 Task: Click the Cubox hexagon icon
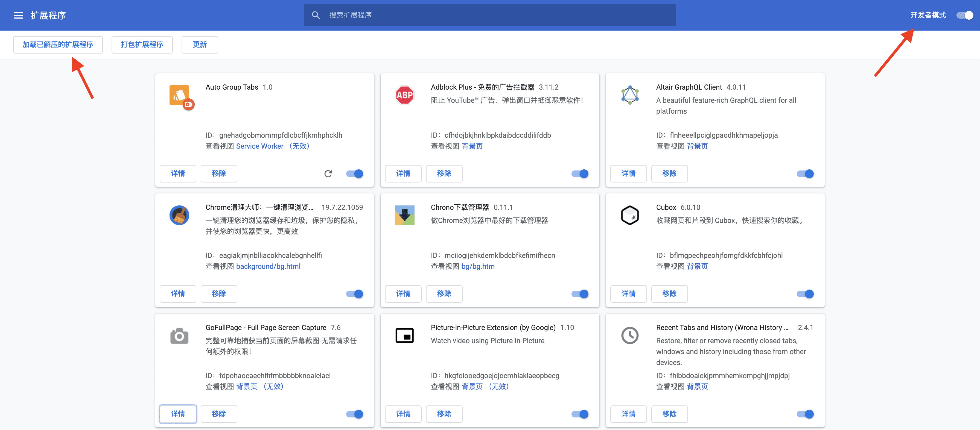[x=630, y=215]
